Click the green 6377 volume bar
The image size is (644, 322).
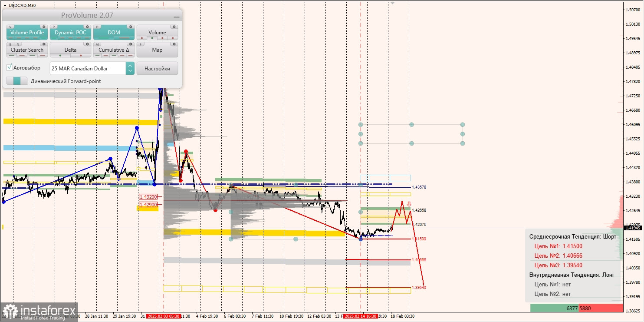coord(554,308)
